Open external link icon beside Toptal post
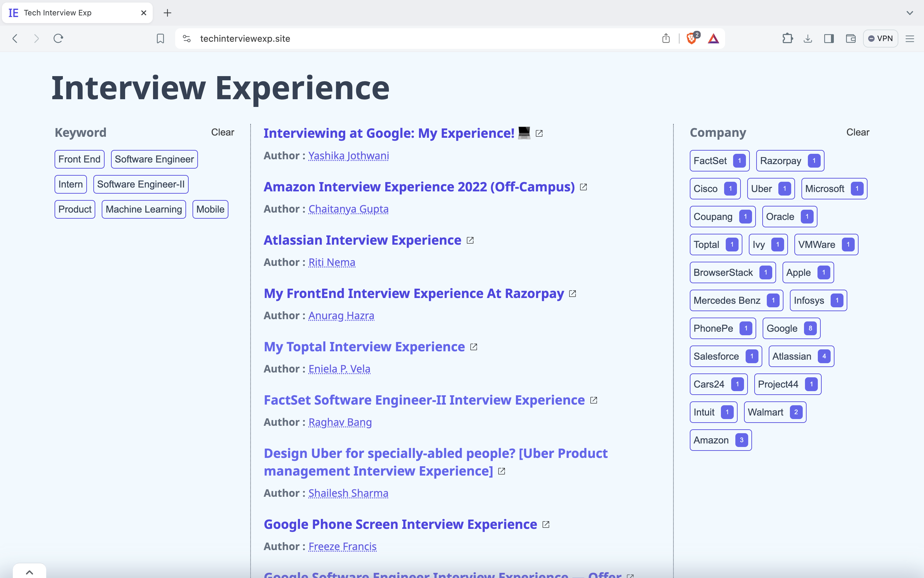 click(474, 347)
